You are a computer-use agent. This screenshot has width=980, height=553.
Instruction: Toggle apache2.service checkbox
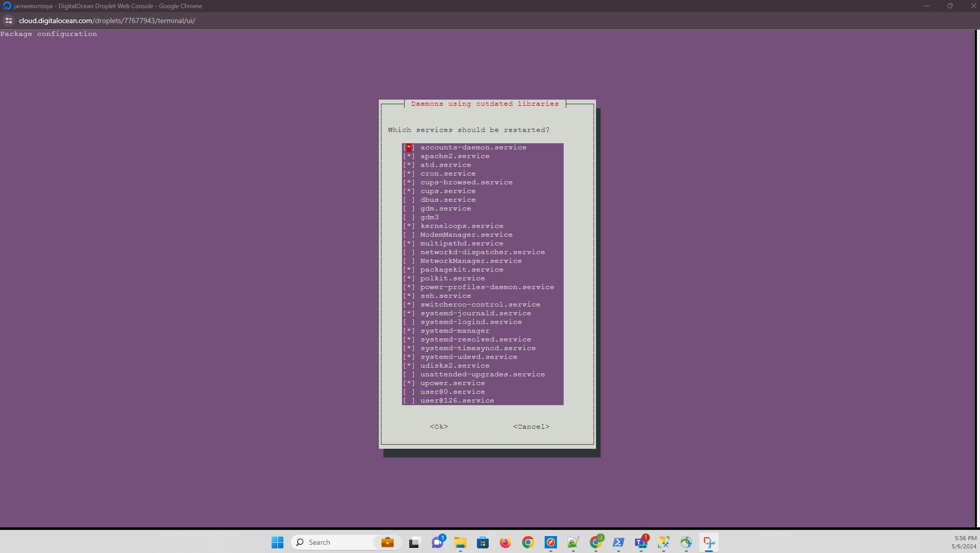coord(409,156)
